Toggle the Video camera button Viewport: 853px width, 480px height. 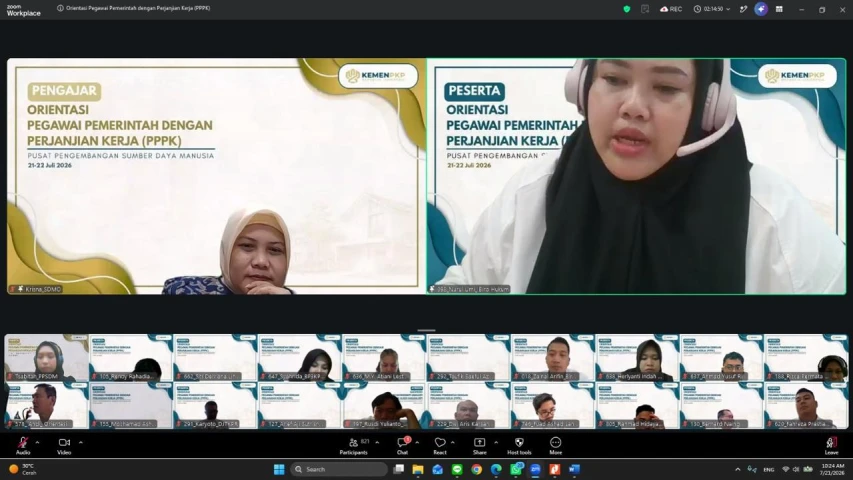click(x=64, y=445)
